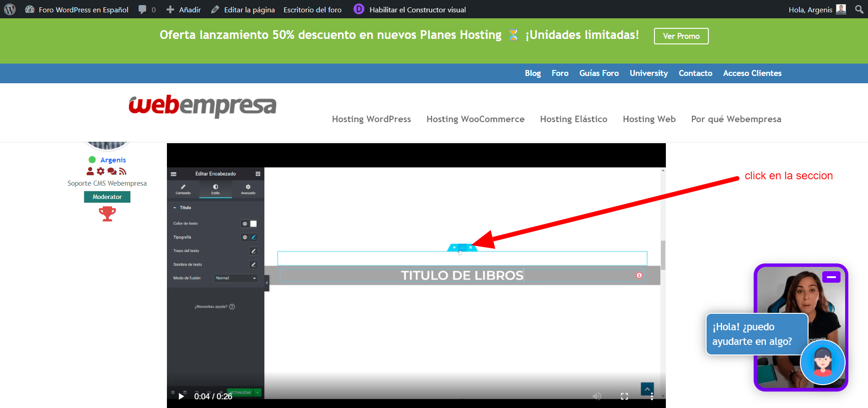Viewport: 868px width, 408px height.
Task: Open the WordPress logo menu
Action: tap(10, 9)
